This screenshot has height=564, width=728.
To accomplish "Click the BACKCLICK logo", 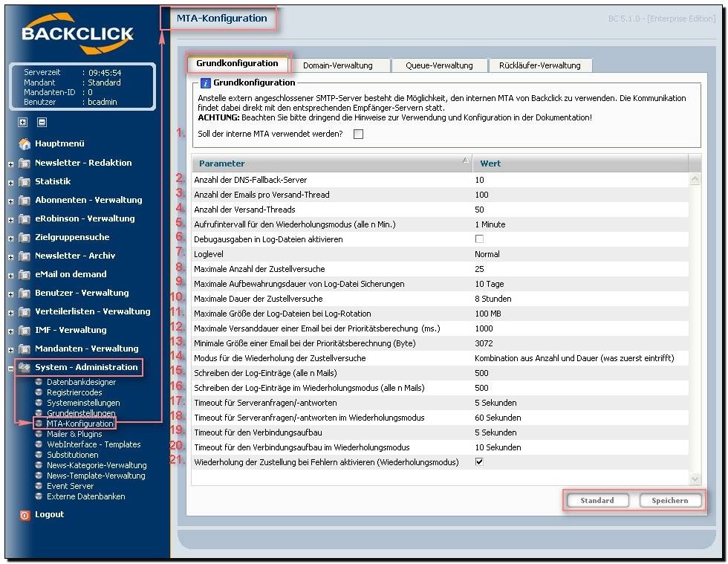I will click(78, 33).
